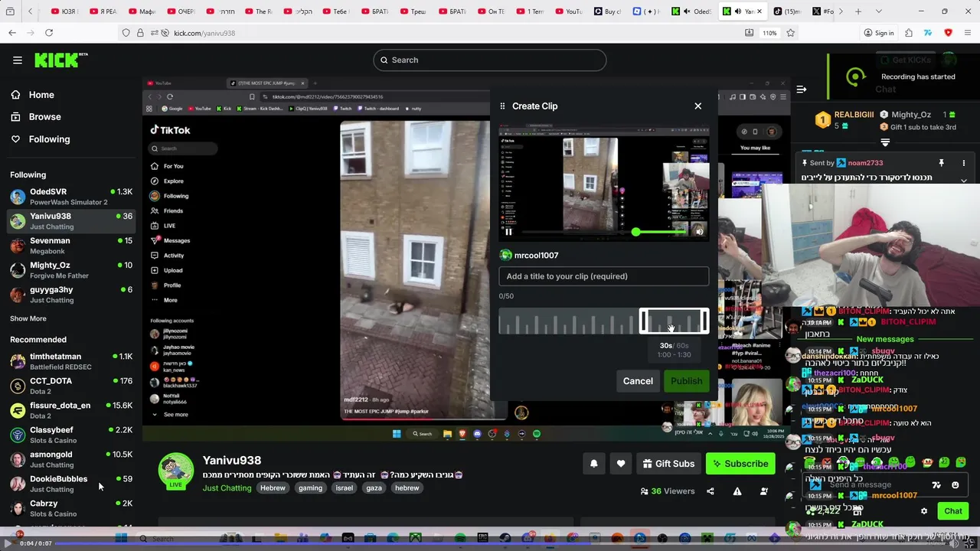The image size is (980, 551).
Task: Expand Show More in Following list
Action: [x=28, y=318]
